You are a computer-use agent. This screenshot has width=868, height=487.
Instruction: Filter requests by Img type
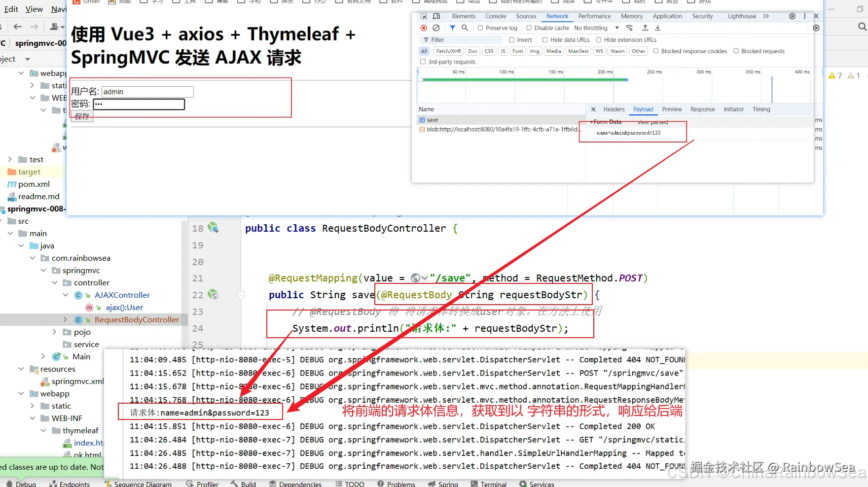coord(535,51)
